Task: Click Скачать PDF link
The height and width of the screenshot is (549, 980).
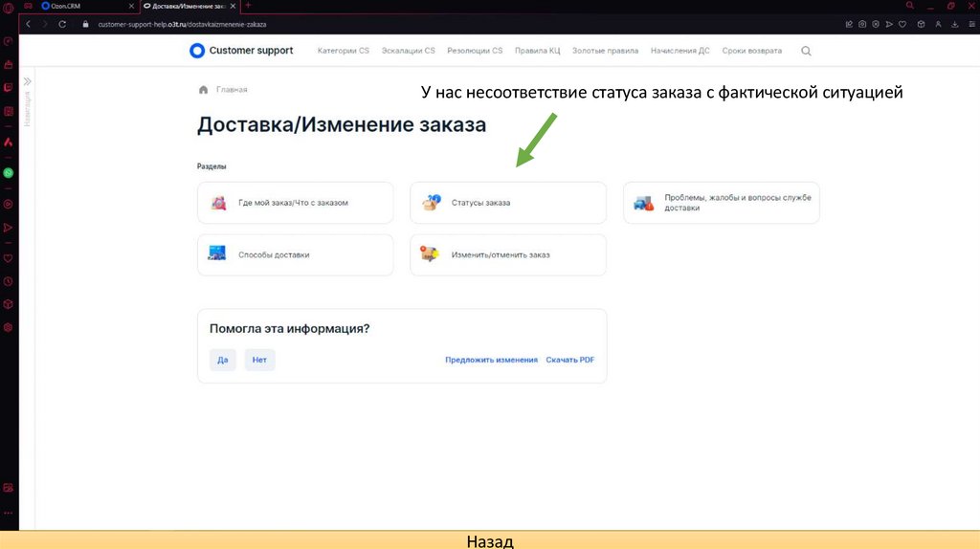Action: [x=570, y=360]
